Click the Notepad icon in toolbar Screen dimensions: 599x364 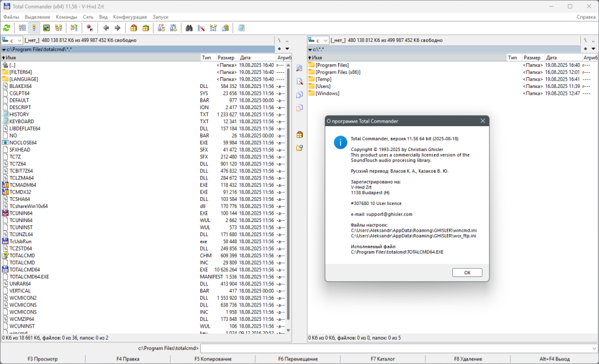pos(242,28)
